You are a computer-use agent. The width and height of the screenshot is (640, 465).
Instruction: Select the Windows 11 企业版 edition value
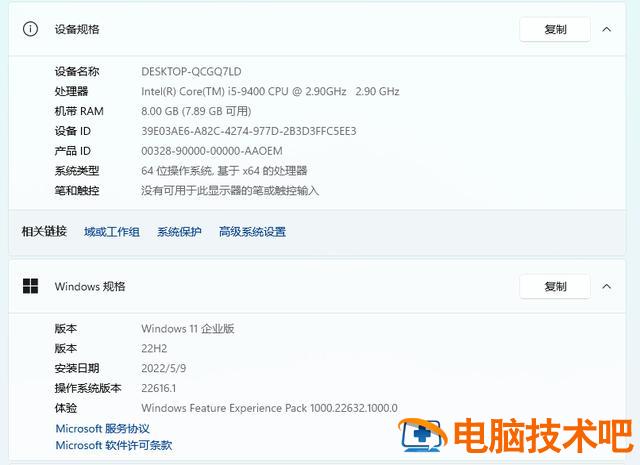[x=188, y=329]
